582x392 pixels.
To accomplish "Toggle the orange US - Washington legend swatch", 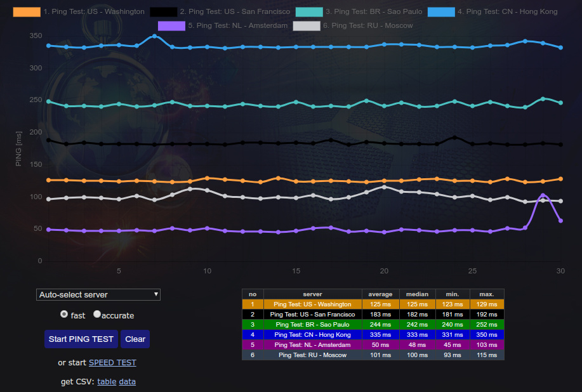I will [26, 11].
